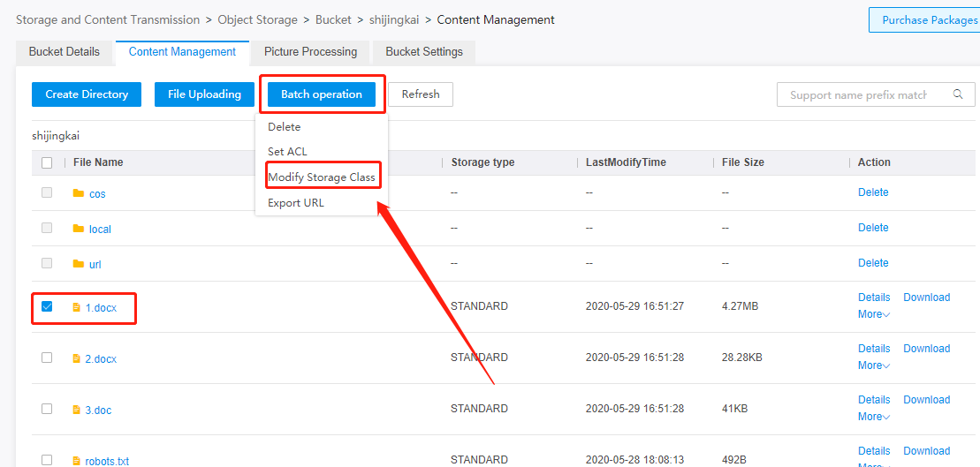Click the LastModifyTime column header
The height and width of the screenshot is (467, 980).
[626, 162]
